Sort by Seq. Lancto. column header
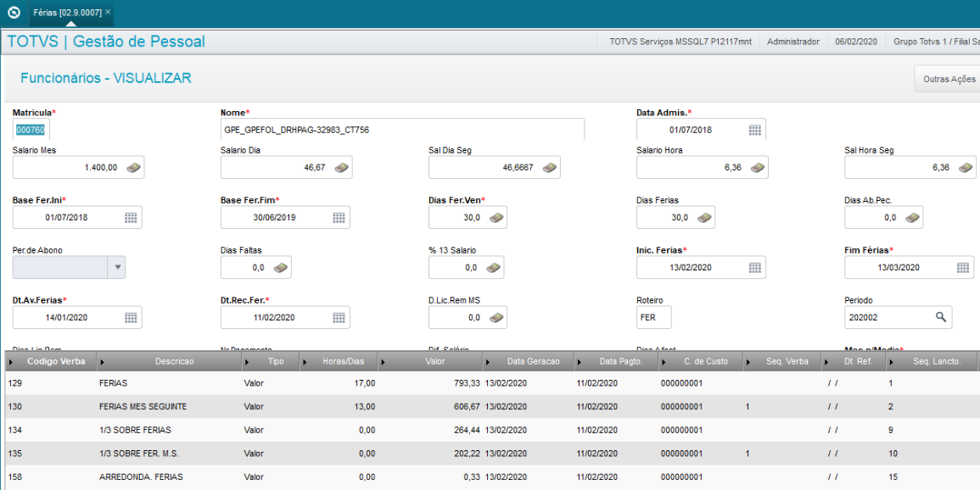980x490 pixels. point(932,361)
